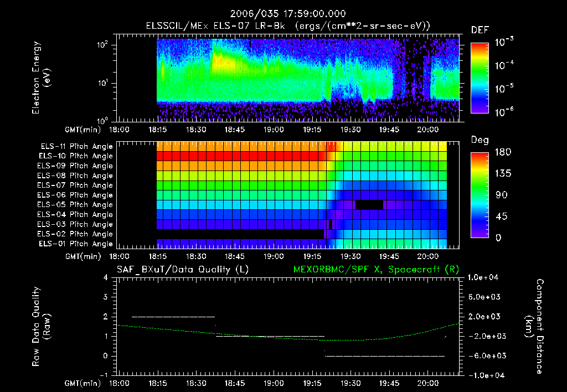
Task: Click the 6.0e+03 tick on distance axis
Action: [x=484, y=297]
